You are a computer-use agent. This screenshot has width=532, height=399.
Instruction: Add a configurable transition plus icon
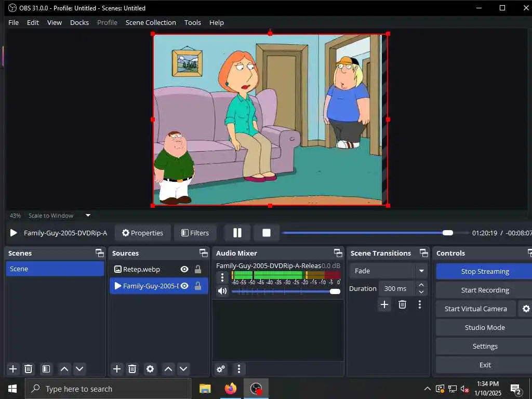[x=384, y=304]
